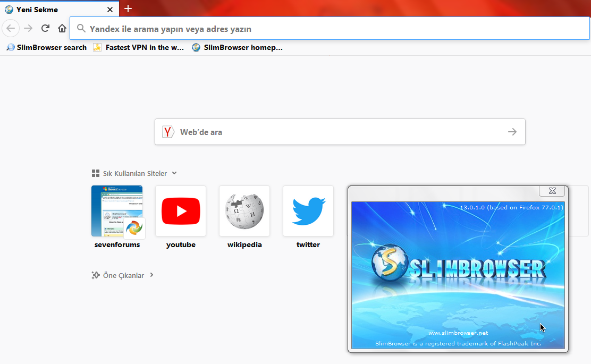
Task: Click the FlashPeak trademark text
Action: click(x=458, y=344)
